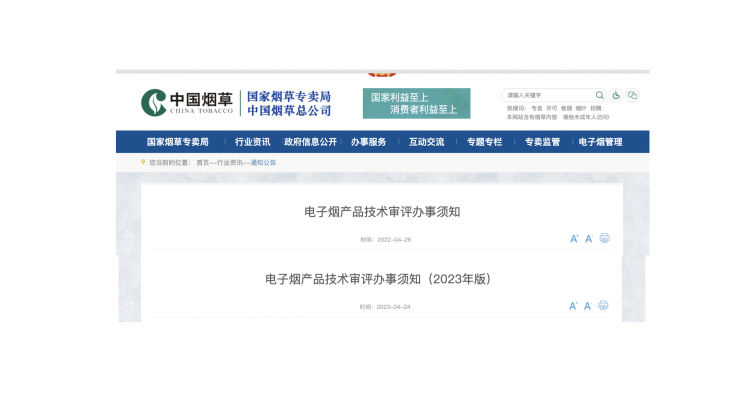Click the yellow location pin icon
Image resolution: width=750 pixels, height=414 pixels.
pyautogui.click(x=143, y=162)
